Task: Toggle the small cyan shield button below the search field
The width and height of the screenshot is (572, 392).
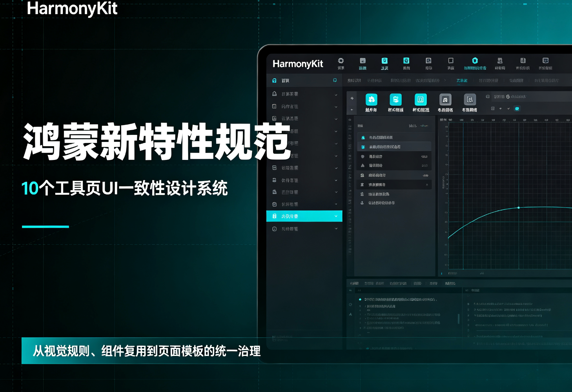Action: [x=517, y=109]
